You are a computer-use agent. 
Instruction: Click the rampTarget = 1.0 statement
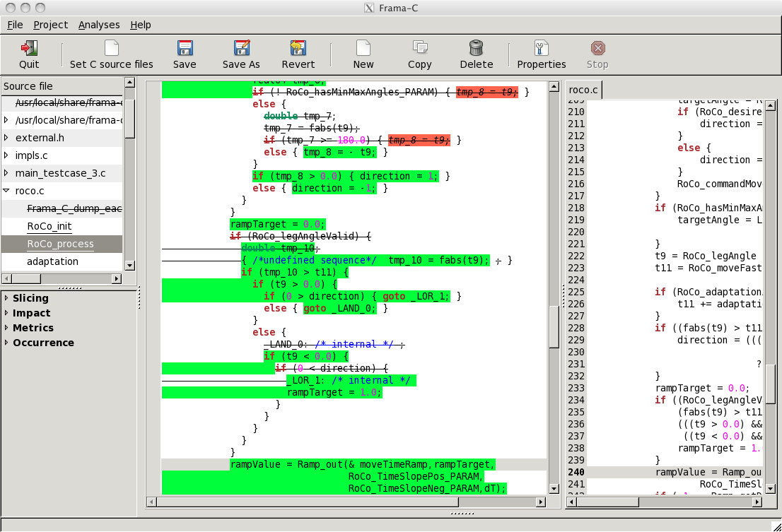click(334, 393)
